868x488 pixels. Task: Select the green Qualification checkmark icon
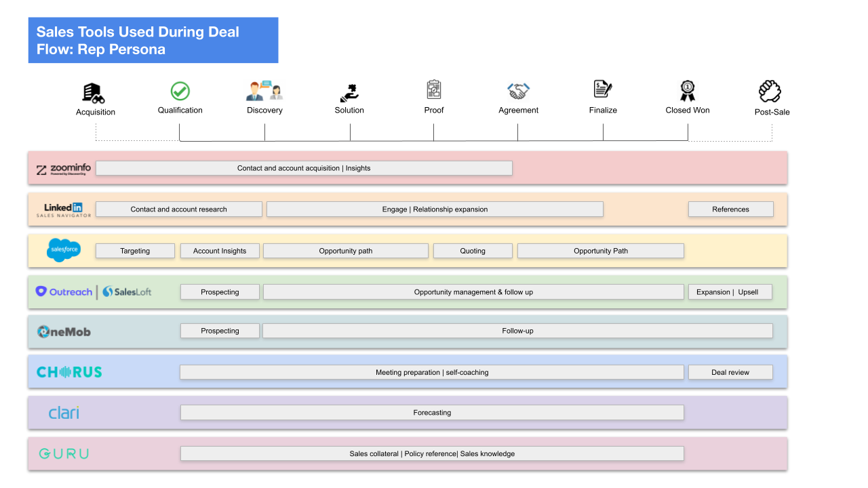[180, 91]
